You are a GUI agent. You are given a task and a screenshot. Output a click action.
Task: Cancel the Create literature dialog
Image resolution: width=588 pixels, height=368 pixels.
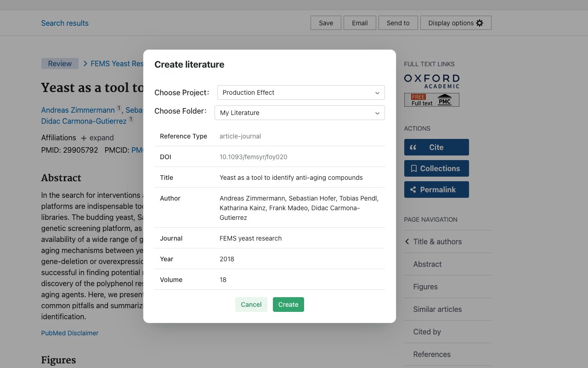(x=251, y=305)
